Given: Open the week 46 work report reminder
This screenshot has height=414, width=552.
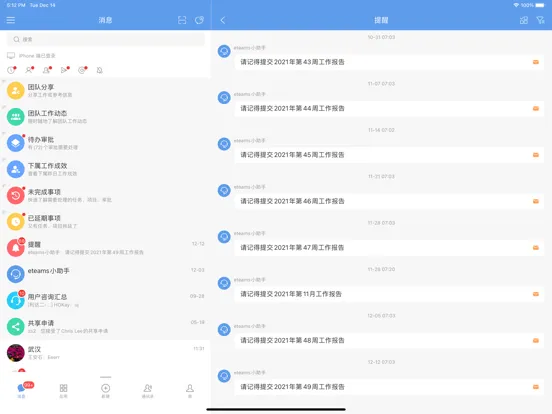Looking at the screenshot, I should tap(389, 201).
